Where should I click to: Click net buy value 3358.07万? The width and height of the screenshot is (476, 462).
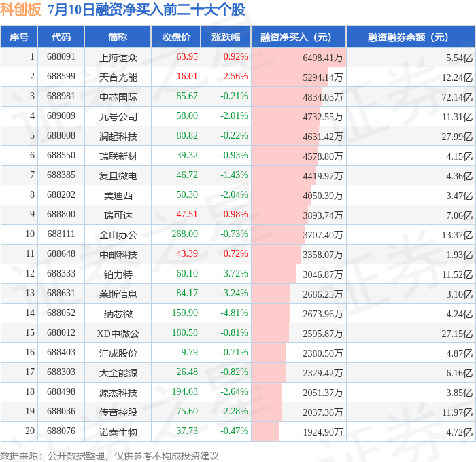tap(323, 255)
